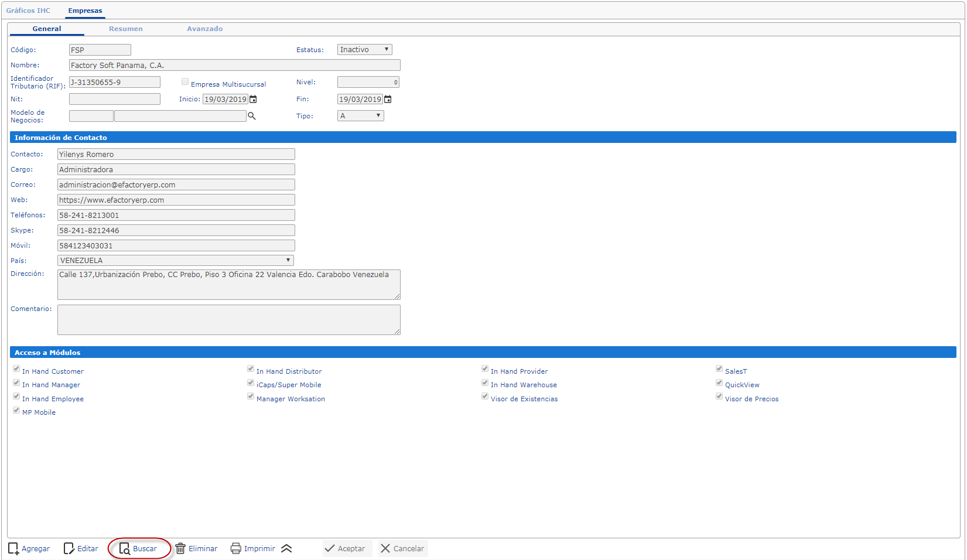This screenshot has height=560, width=967.
Task: Click the Cancelar button
Action: click(x=403, y=549)
